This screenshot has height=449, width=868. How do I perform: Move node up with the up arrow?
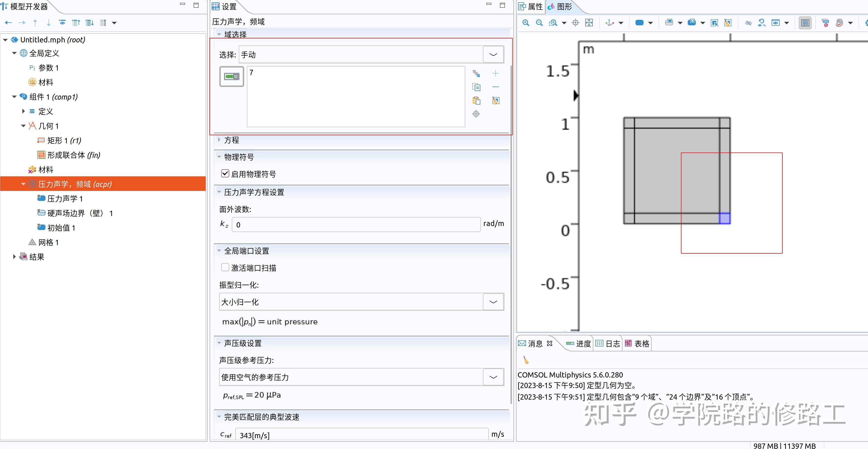35,23
